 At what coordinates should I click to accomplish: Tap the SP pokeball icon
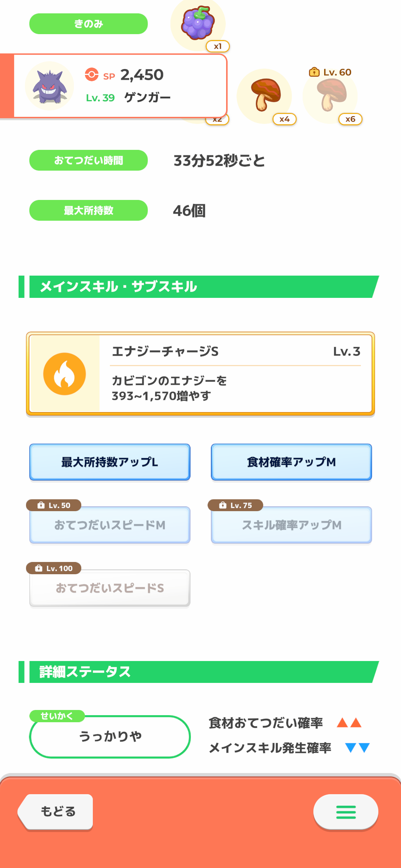tap(91, 75)
